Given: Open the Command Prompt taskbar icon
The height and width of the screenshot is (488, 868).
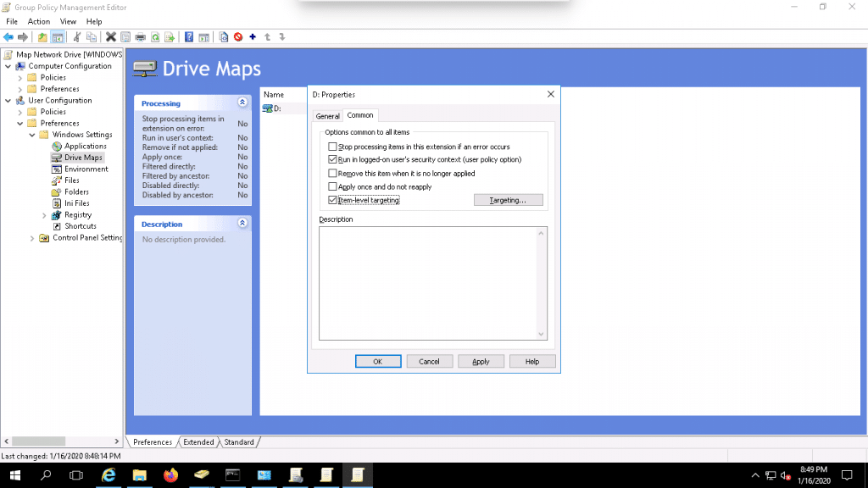Looking at the screenshot, I should [232, 475].
